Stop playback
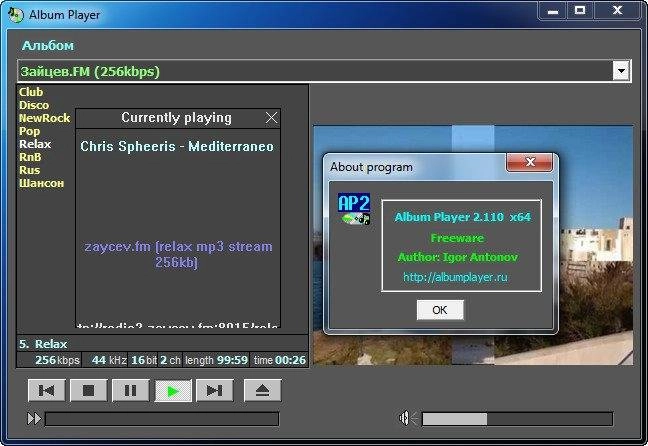Image resolution: width=648 pixels, height=446 pixels. point(88,390)
